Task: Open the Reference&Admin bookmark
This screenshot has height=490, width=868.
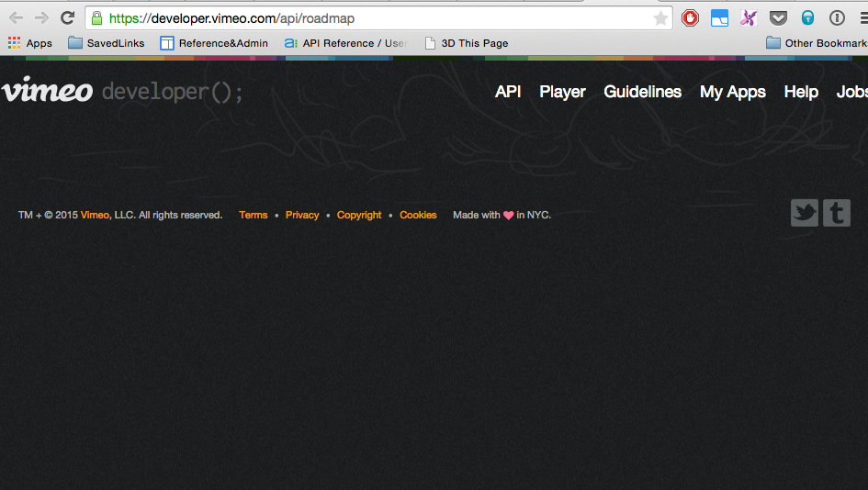Action: pyautogui.click(x=214, y=43)
